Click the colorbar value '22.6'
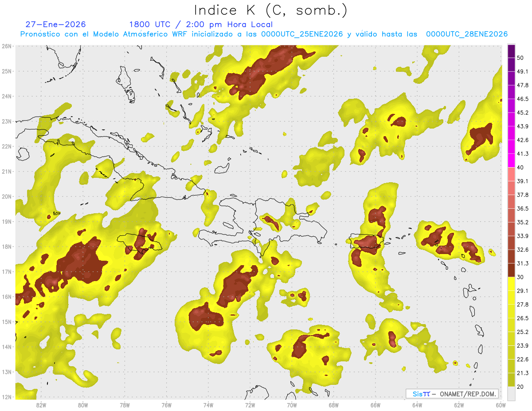The height and width of the screenshot is (411, 532). coord(523,360)
